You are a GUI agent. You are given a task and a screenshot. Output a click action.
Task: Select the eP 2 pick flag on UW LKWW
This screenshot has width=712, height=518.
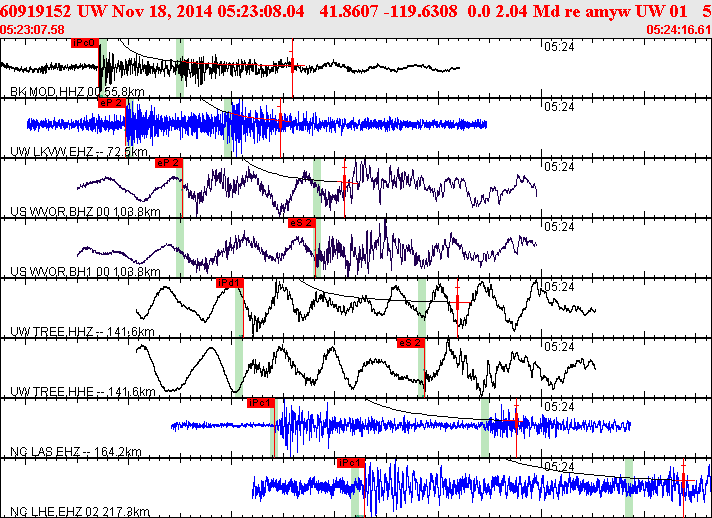pyautogui.click(x=112, y=103)
